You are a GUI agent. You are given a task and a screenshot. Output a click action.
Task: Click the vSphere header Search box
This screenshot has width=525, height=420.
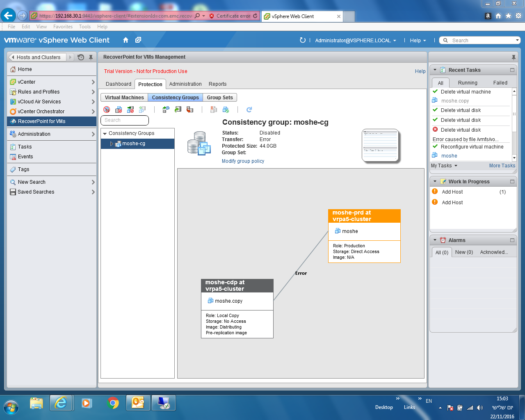click(x=480, y=40)
